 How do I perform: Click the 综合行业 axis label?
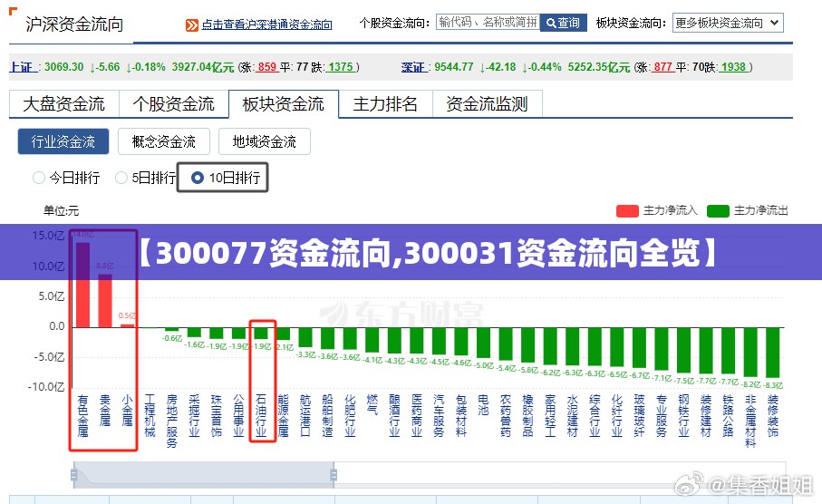595,416
